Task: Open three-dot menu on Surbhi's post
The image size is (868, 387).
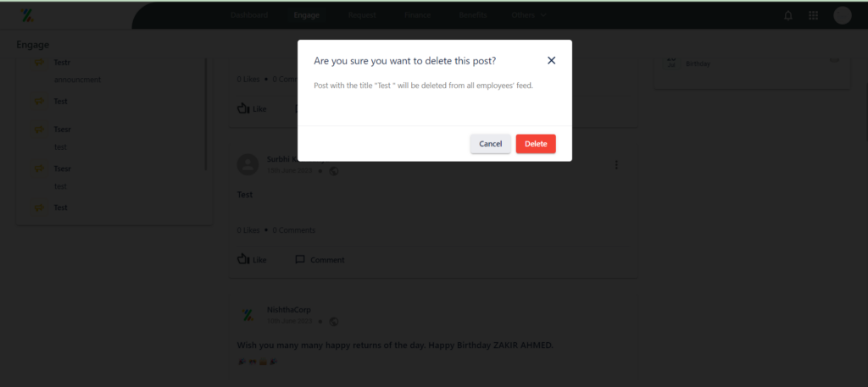Action: [617, 165]
